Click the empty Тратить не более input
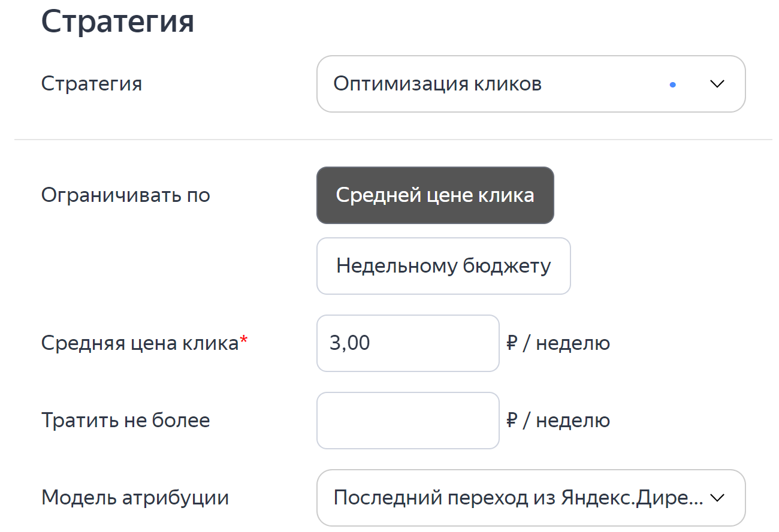779x532 pixels. pyautogui.click(x=408, y=421)
